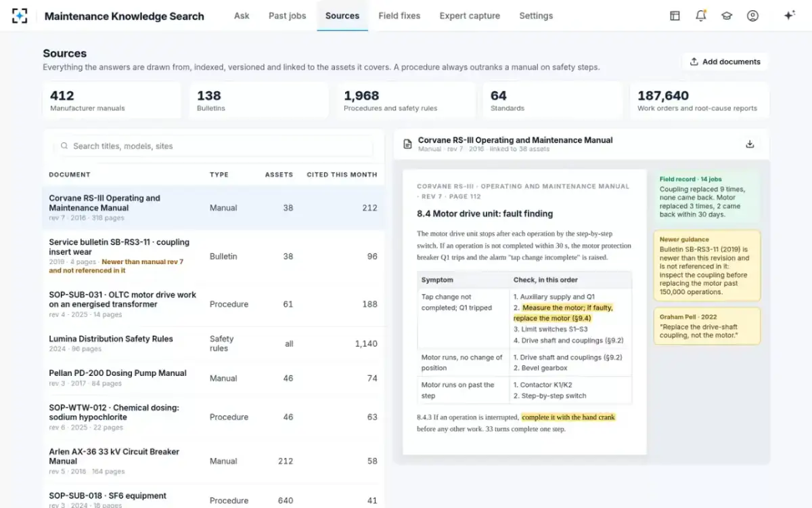Image resolution: width=812 pixels, height=508 pixels.
Task: Click the Add documents button
Action: coord(725,62)
